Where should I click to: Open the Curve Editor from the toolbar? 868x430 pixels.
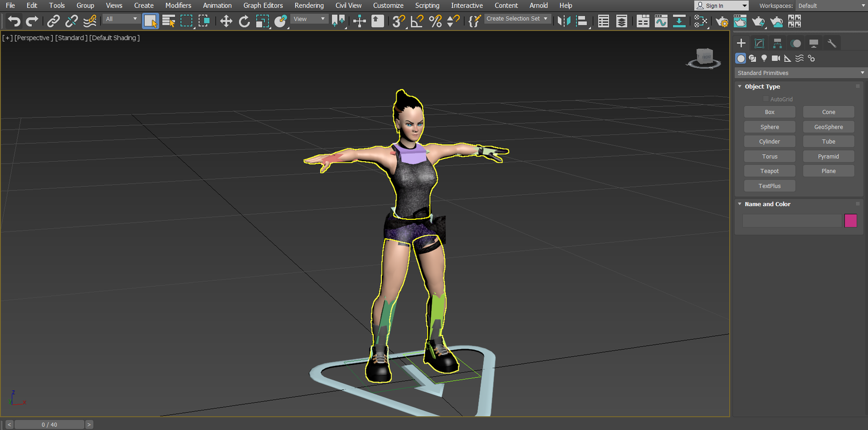[661, 21]
